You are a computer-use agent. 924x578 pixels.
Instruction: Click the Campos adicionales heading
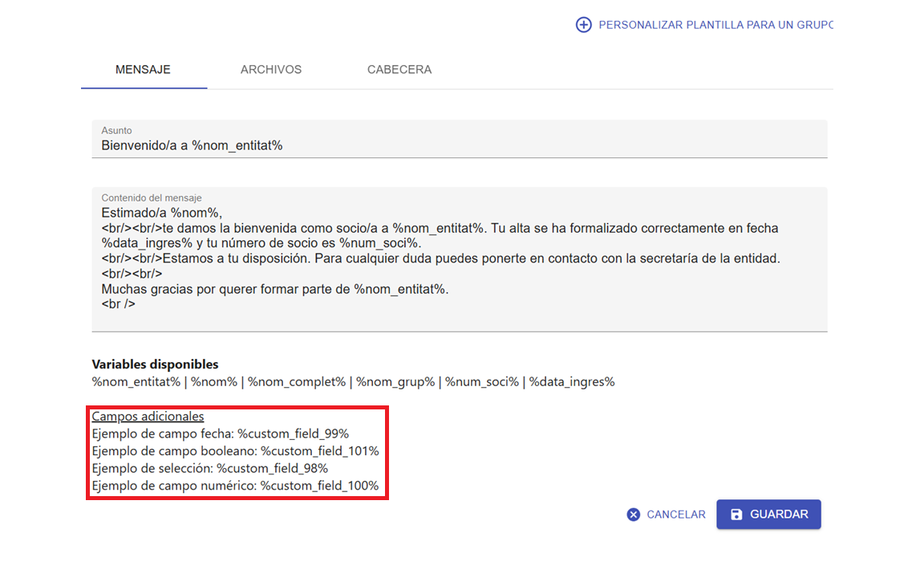click(148, 417)
